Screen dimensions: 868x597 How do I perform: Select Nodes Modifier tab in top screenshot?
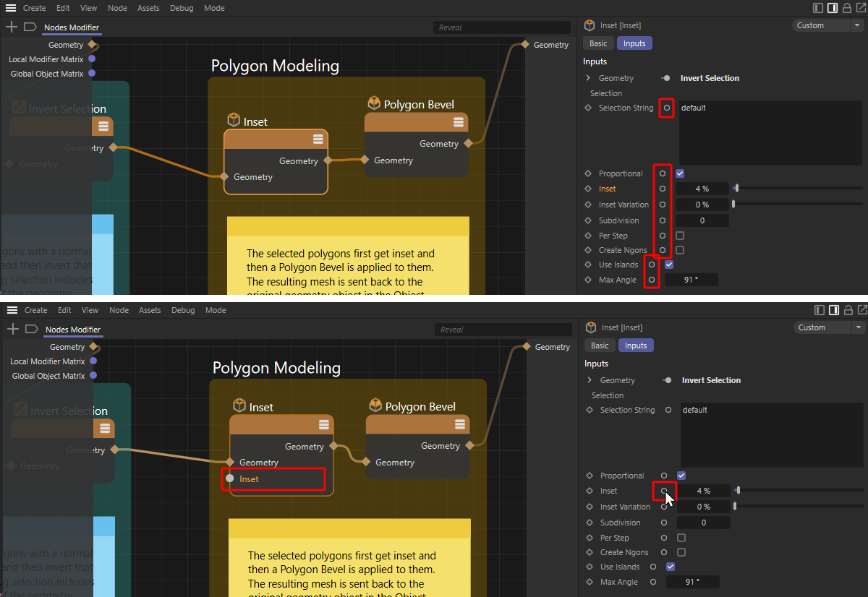(x=71, y=27)
